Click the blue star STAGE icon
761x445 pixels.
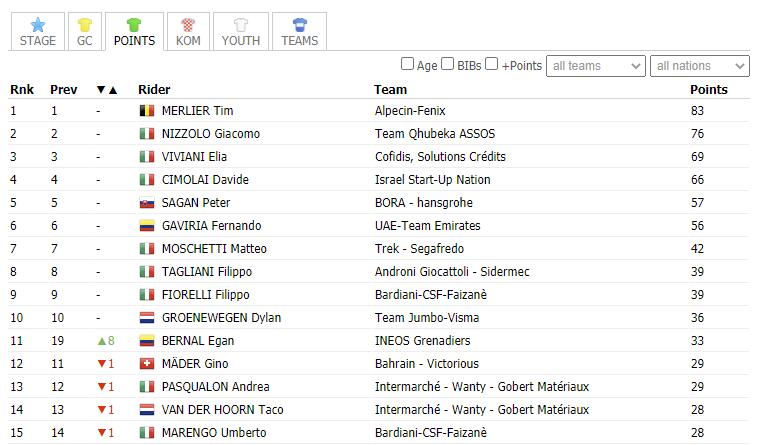[x=37, y=24]
